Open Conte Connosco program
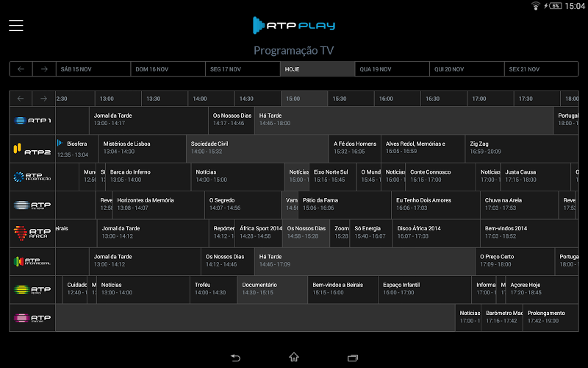Viewport: 588px width, 368px height. (440, 177)
